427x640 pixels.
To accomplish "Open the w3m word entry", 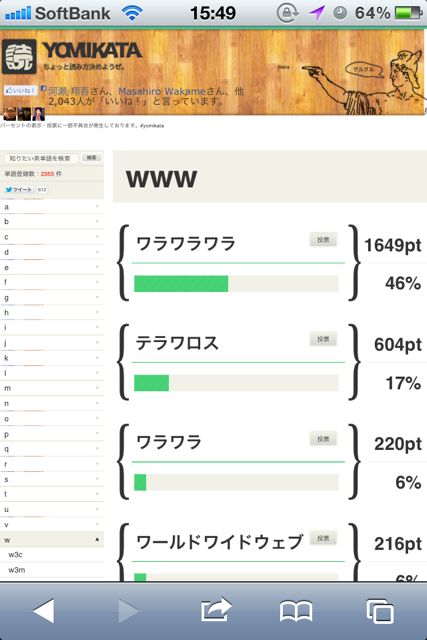I will [x=52, y=570].
